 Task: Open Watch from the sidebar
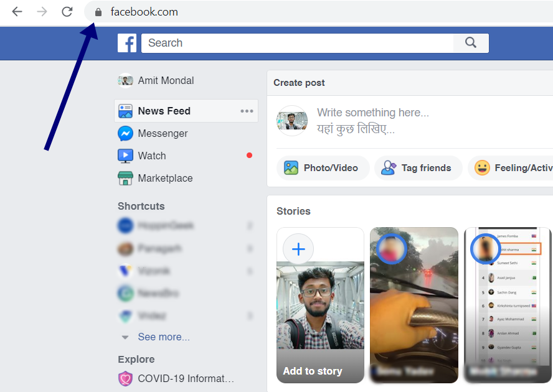point(151,156)
